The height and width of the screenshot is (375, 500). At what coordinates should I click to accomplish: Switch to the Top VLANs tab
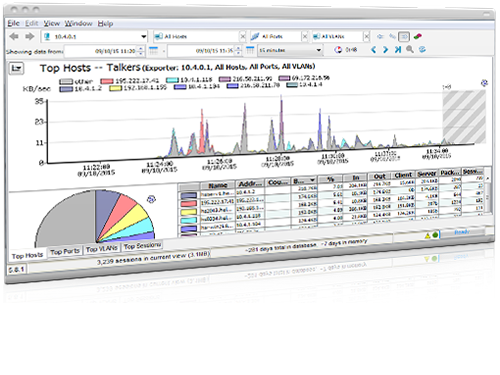click(102, 249)
